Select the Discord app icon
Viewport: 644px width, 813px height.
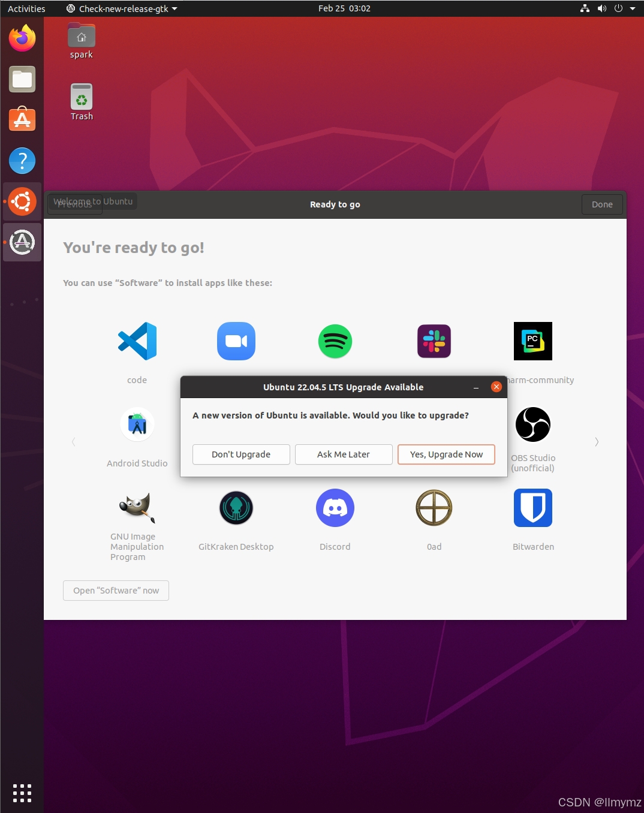[x=335, y=508]
